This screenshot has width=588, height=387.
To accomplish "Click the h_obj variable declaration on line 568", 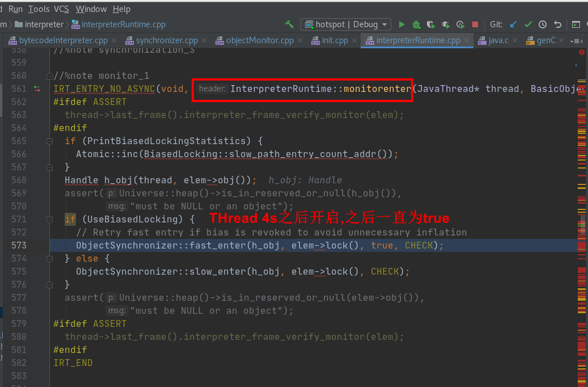I will [118, 180].
